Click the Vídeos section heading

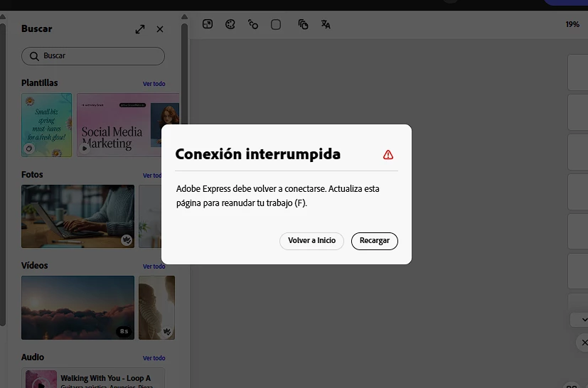point(35,265)
